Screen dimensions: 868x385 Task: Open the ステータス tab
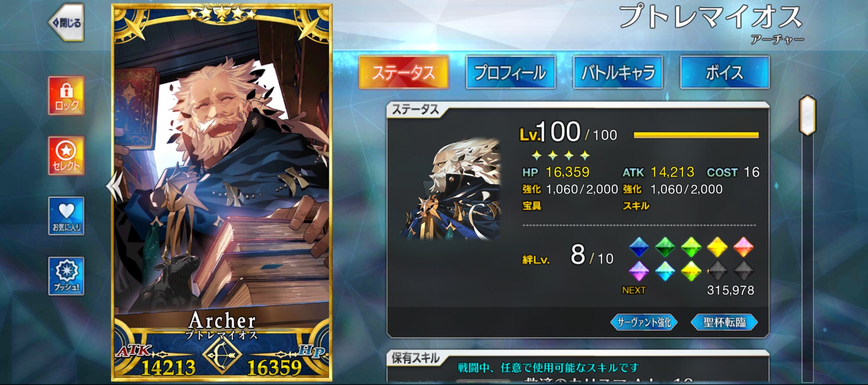[404, 72]
